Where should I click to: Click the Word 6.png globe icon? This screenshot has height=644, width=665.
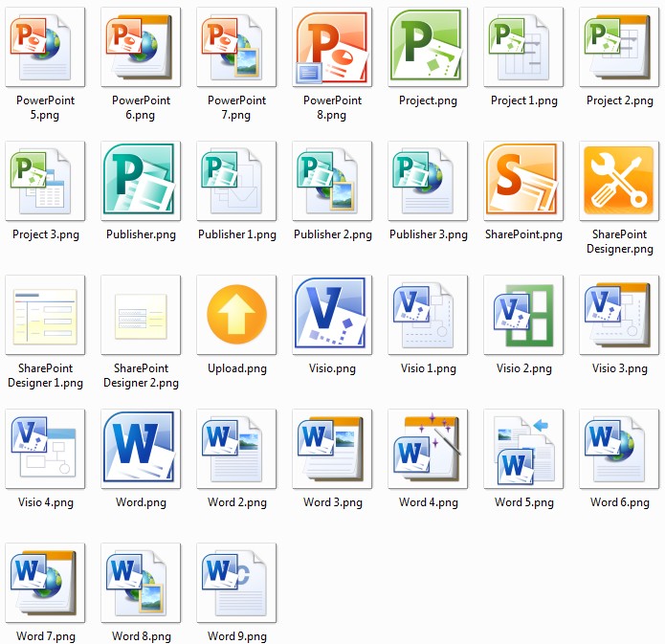[x=619, y=449]
